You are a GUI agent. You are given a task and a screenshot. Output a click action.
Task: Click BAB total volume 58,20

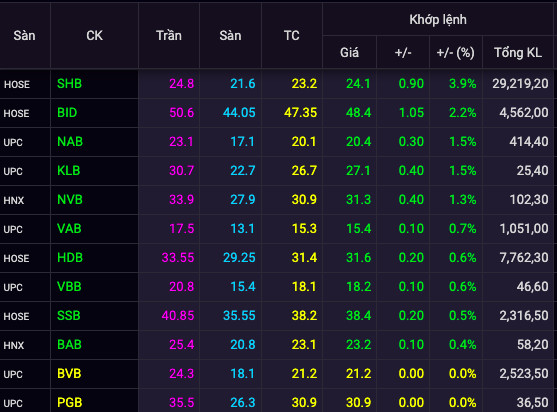click(x=532, y=345)
